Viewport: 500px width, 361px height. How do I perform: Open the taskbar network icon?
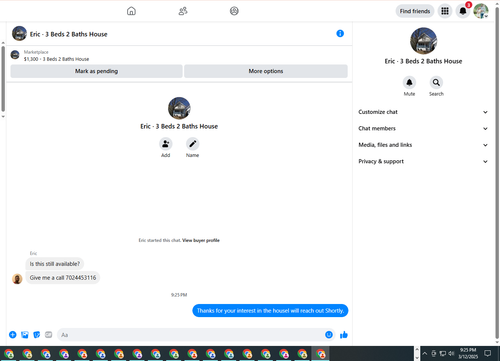443,353
